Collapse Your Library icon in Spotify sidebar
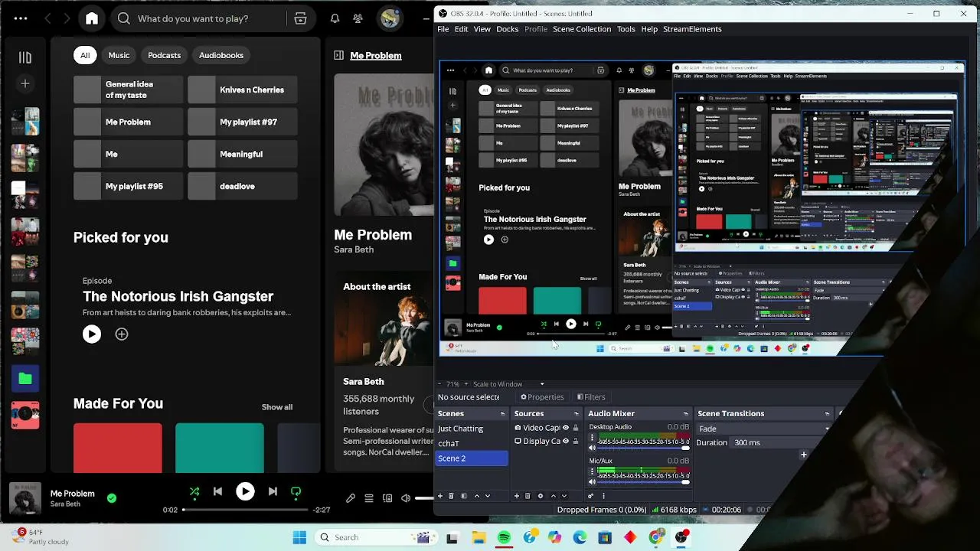The width and height of the screenshot is (980, 551). coord(25,57)
